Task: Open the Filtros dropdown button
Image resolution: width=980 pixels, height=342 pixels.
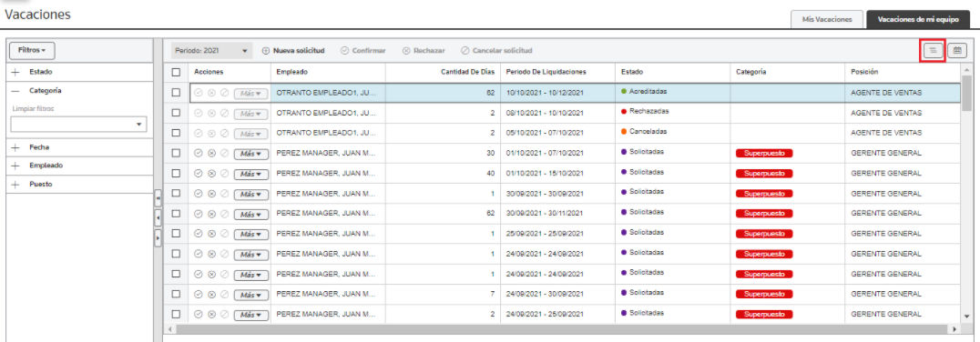Action: tap(33, 50)
